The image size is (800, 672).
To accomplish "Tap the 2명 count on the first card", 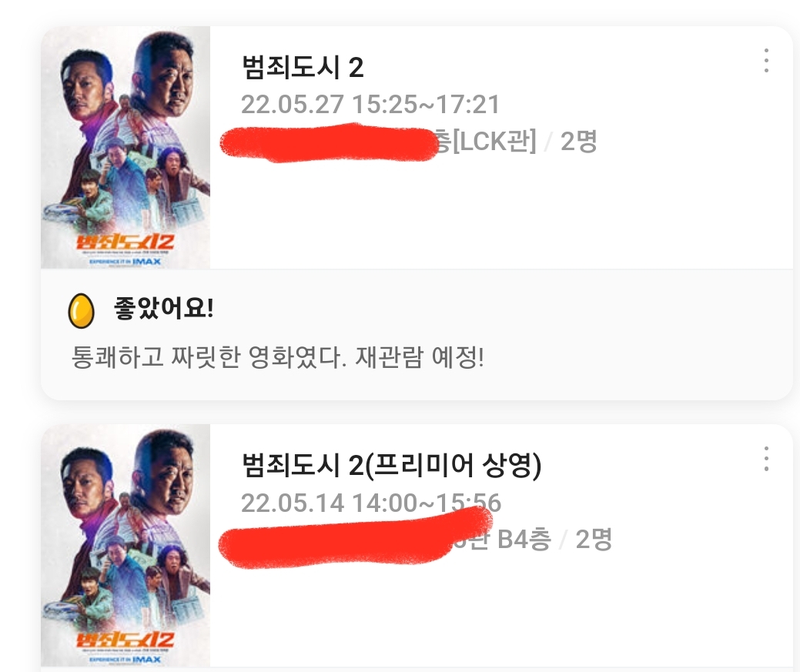I will tap(578, 142).
